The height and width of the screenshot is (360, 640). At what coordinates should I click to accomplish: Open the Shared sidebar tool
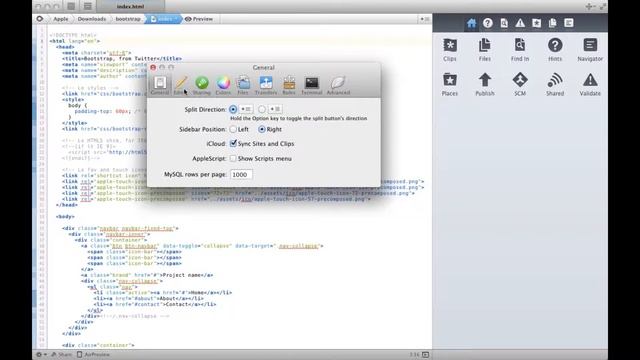(555, 84)
